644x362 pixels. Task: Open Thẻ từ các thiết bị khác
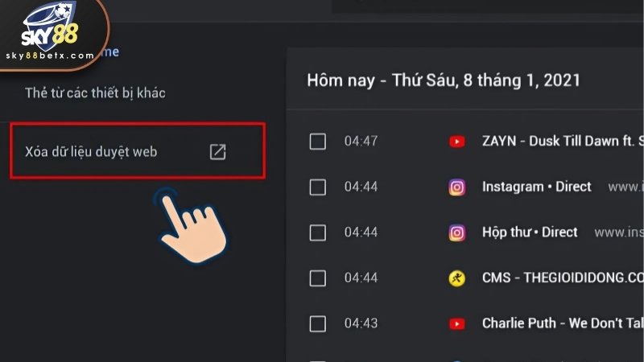tap(95, 93)
